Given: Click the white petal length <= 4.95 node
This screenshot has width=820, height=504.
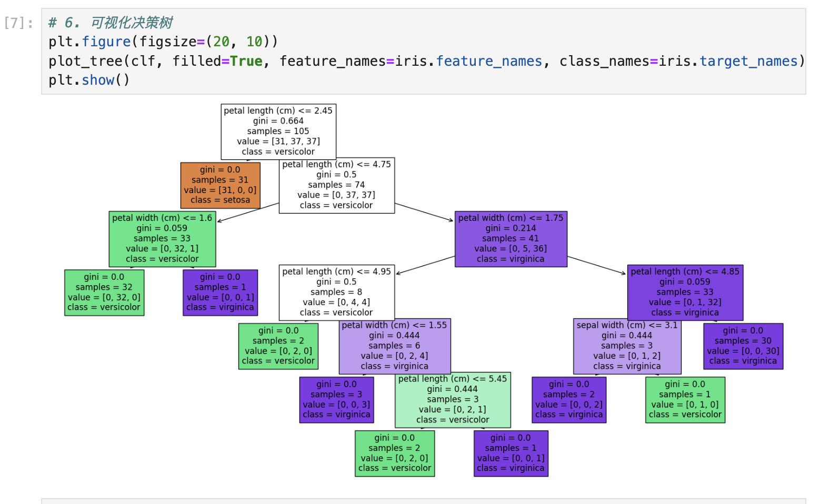Looking at the screenshot, I should pos(336,293).
